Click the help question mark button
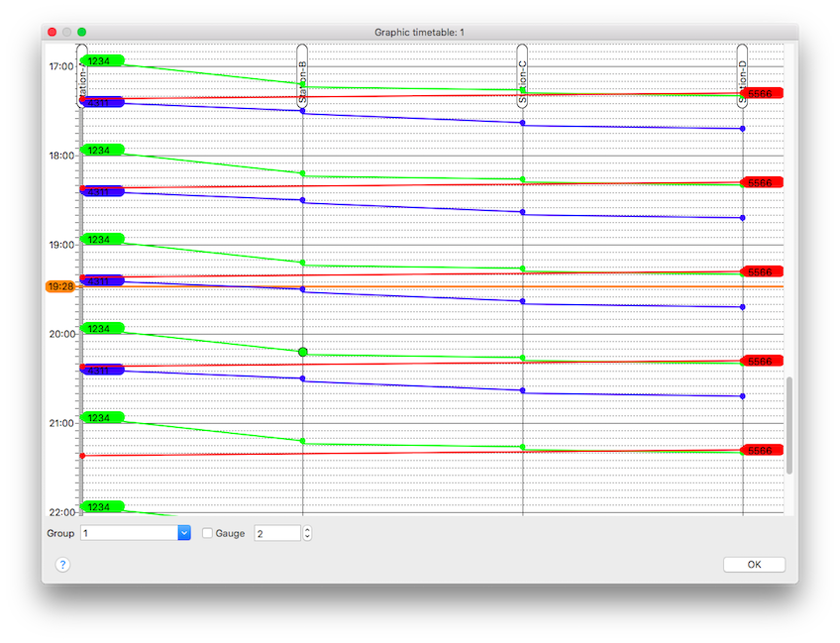 point(62,565)
